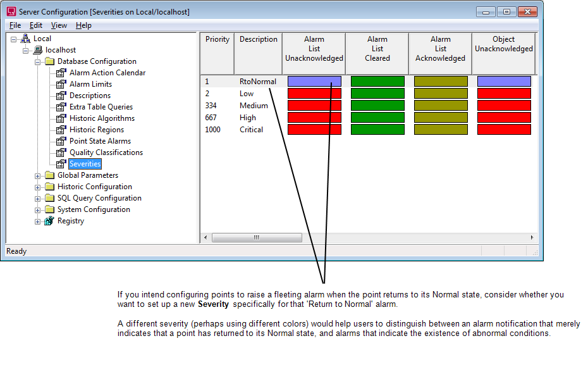Open the View menu
The image size is (588, 386).
59,25
